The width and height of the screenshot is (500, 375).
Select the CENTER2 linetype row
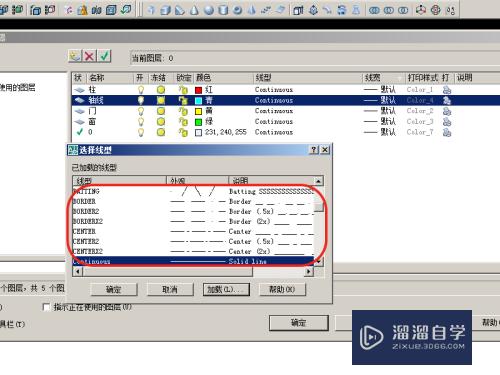[193, 241]
